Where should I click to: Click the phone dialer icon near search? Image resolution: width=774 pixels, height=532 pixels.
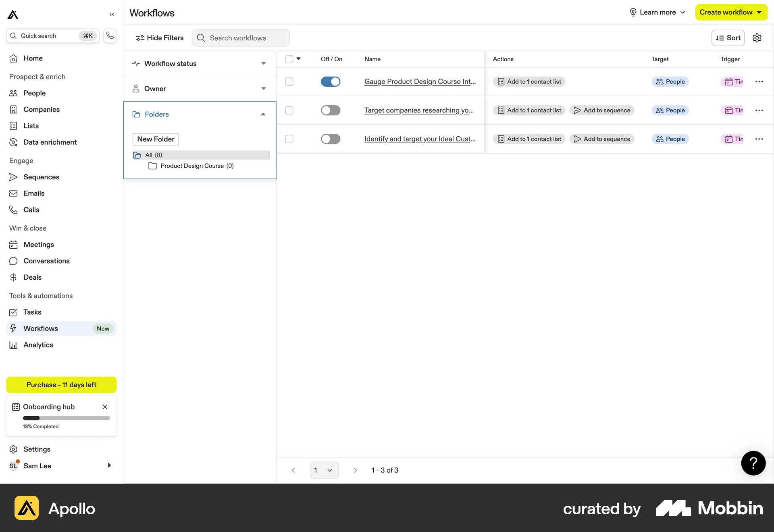110,35
